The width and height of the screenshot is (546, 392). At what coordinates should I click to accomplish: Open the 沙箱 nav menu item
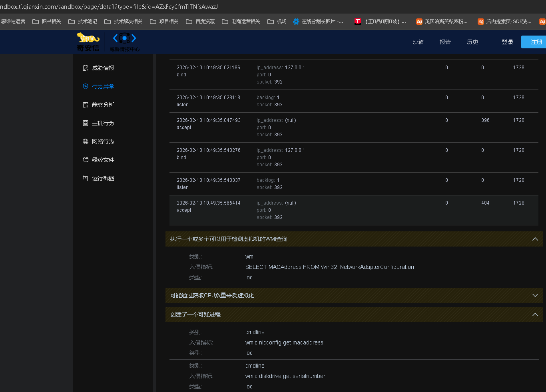(418, 42)
